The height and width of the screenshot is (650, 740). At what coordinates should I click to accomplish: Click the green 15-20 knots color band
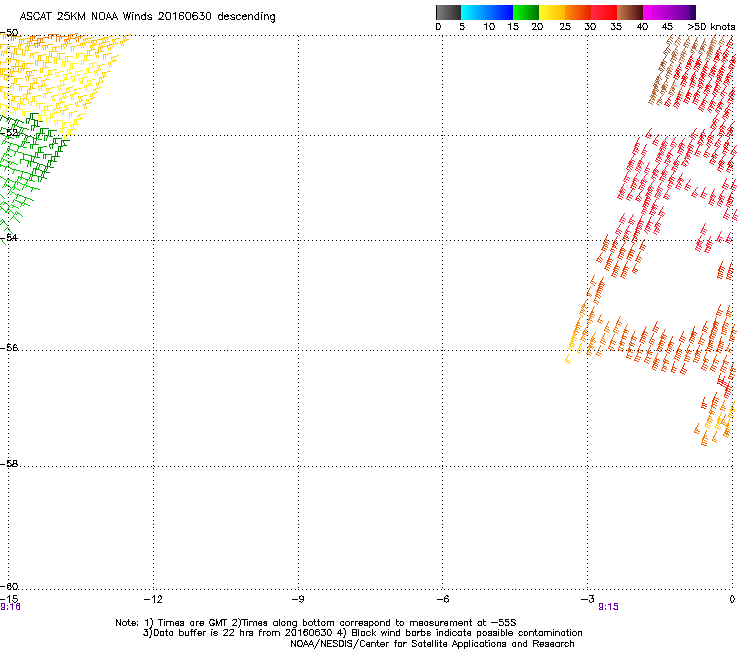pos(526,12)
